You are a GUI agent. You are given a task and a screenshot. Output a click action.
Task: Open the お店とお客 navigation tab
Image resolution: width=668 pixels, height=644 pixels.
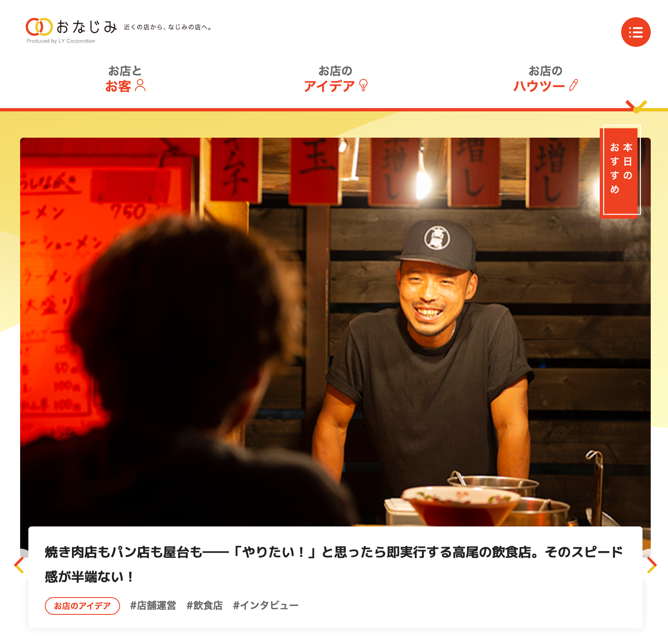point(125,79)
